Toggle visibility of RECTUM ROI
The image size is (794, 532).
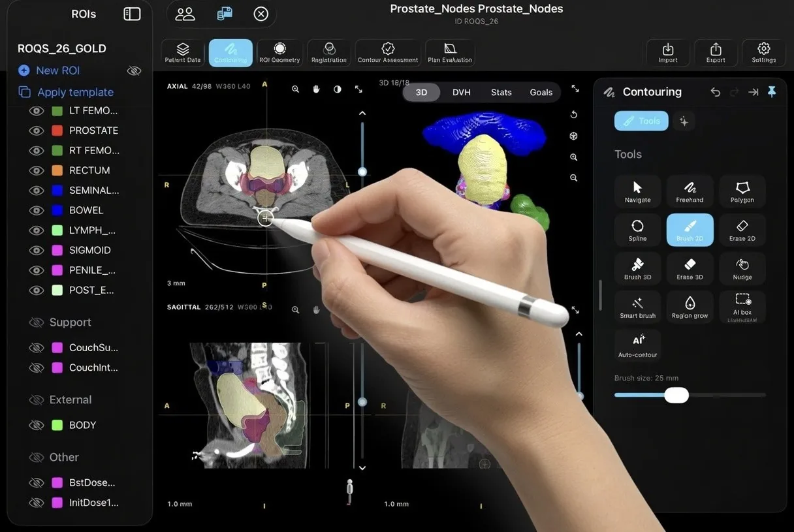coord(37,170)
